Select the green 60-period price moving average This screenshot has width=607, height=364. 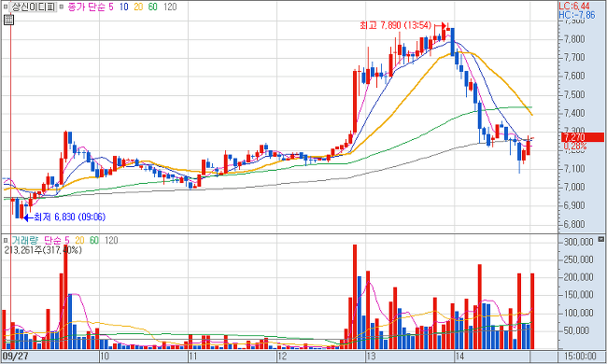pos(153,7)
